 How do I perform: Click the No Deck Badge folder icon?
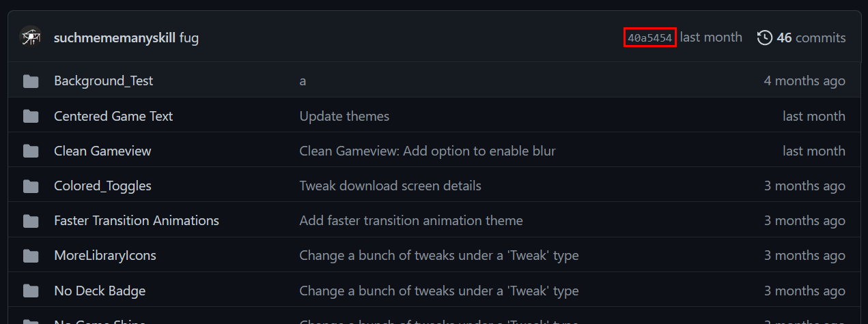[31, 291]
